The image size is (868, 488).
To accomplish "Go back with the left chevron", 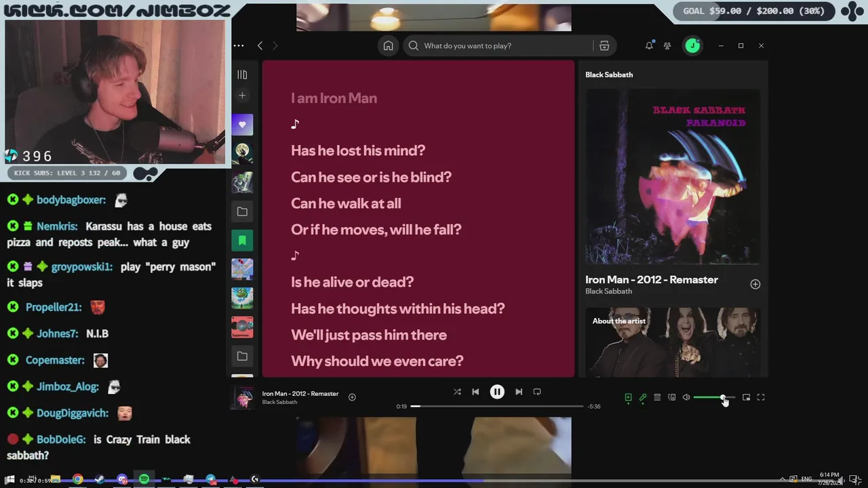I will point(260,45).
